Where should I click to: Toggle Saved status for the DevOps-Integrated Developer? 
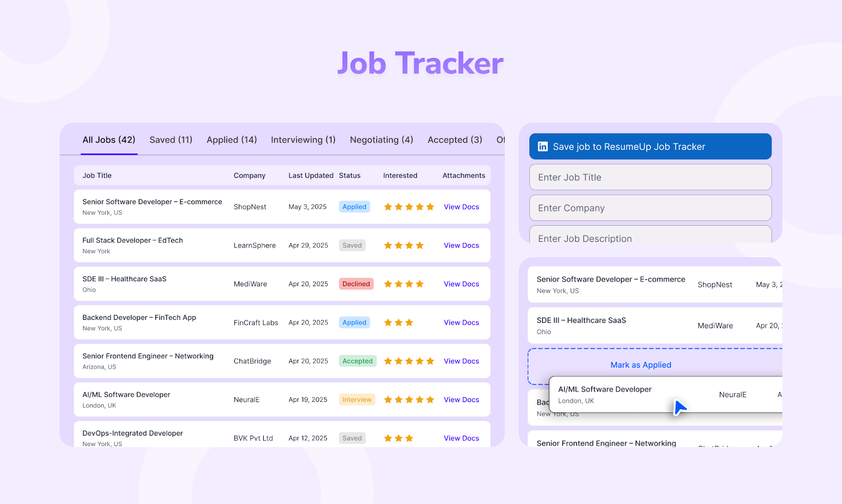coord(352,438)
